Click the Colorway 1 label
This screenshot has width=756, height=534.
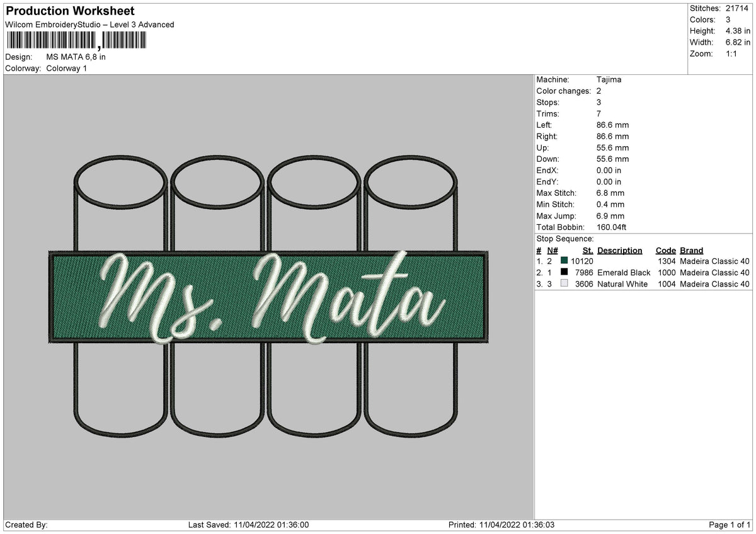(x=67, y=68)
